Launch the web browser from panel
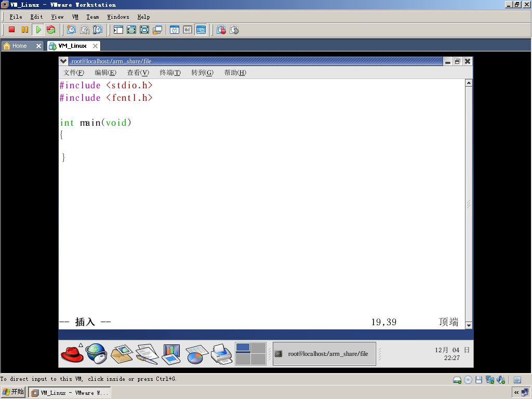 (x=96, y=354)
